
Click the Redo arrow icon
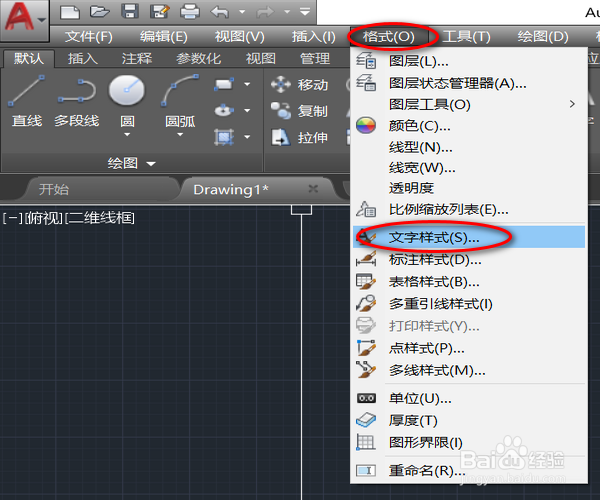[265, 12]
